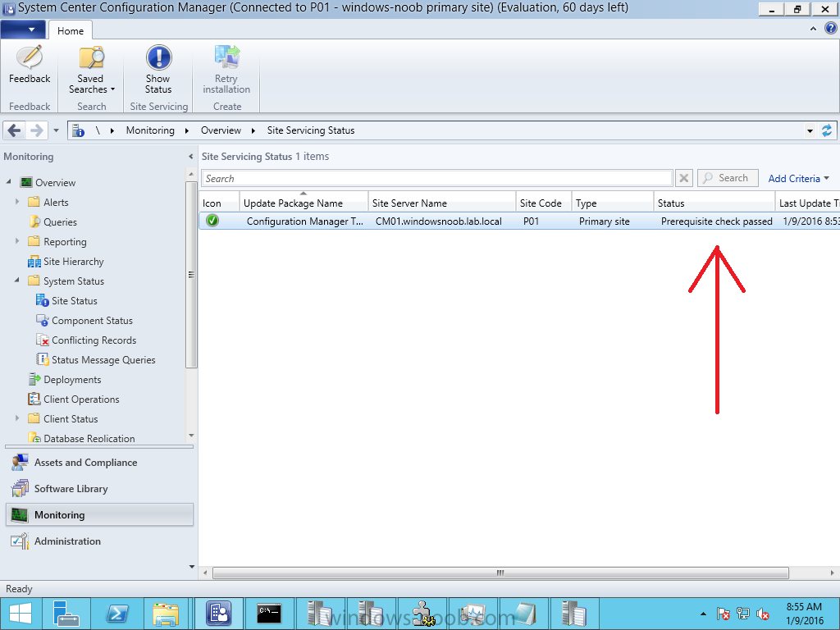Viewport: 840px width, 630px height.
Task: Click the scroll right arrow
Action: [x=832, y=573]
